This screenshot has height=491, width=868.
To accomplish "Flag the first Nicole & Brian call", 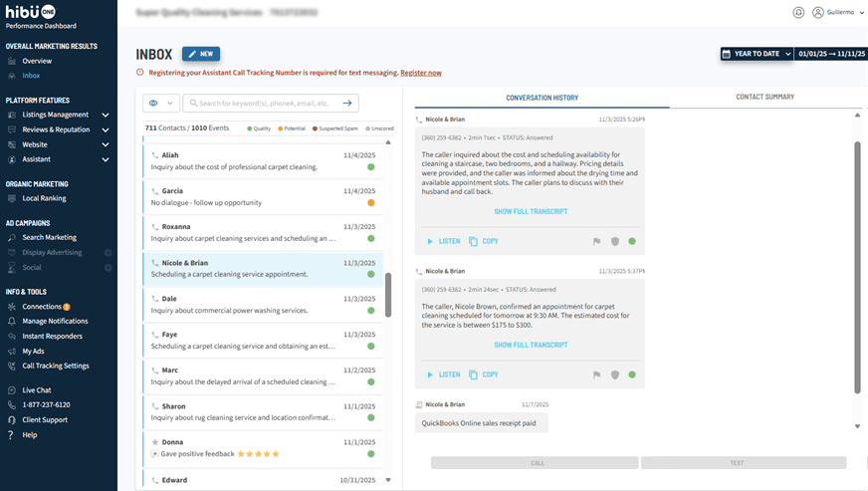I will [x=597, y=241].
